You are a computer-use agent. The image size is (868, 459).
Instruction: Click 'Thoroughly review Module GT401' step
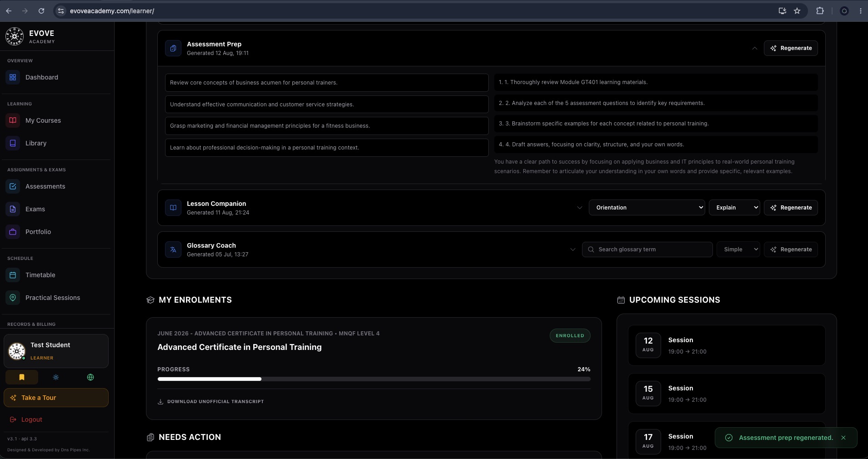[656, 82]
